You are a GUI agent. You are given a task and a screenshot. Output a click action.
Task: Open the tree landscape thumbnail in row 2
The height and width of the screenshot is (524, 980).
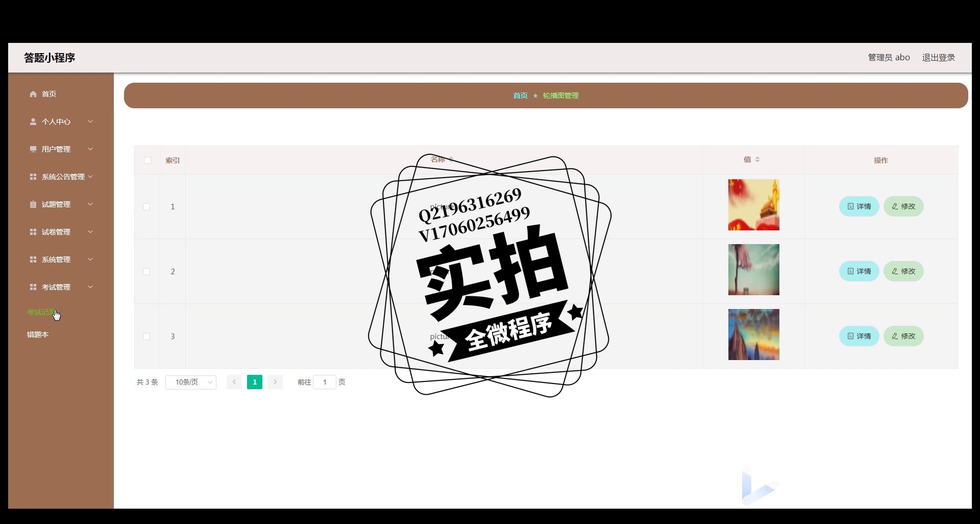(753, 270)
